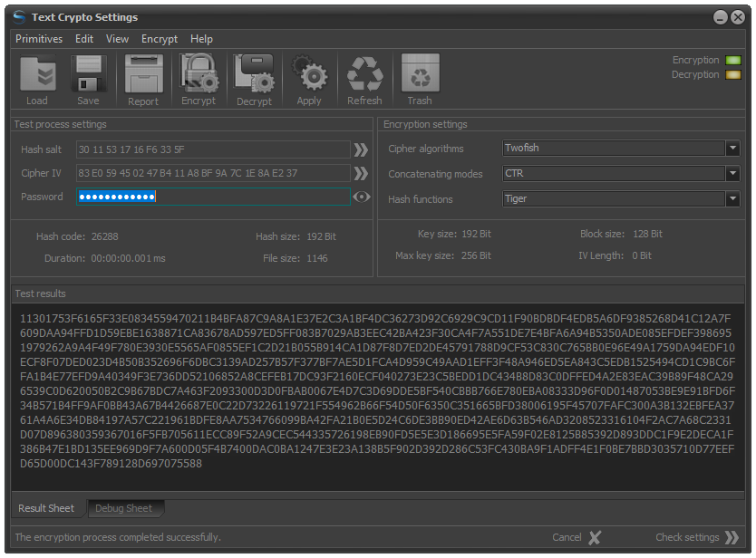Expand the Cipher algorithms dropdown arrow

coord(732,148)
